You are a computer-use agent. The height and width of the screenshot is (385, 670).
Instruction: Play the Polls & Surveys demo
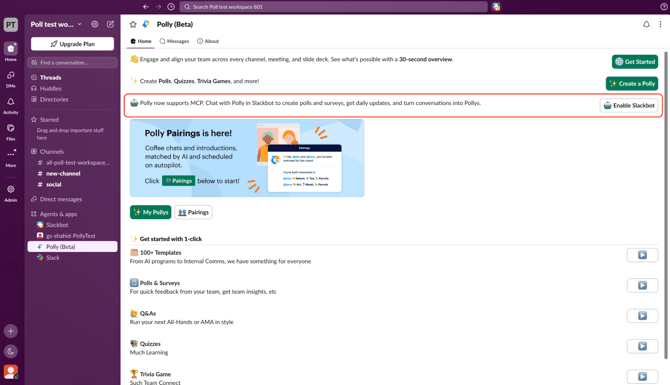coord(642,285)
